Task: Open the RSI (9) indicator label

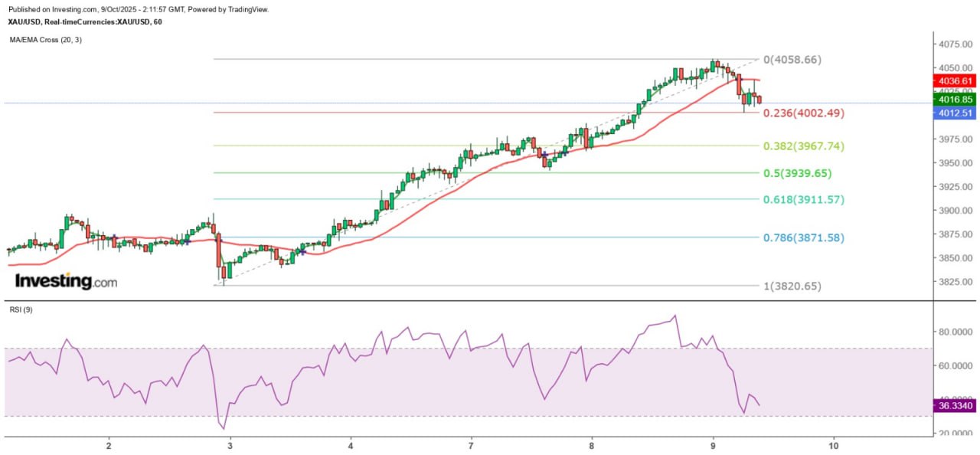Action: (x=21, y=309)
